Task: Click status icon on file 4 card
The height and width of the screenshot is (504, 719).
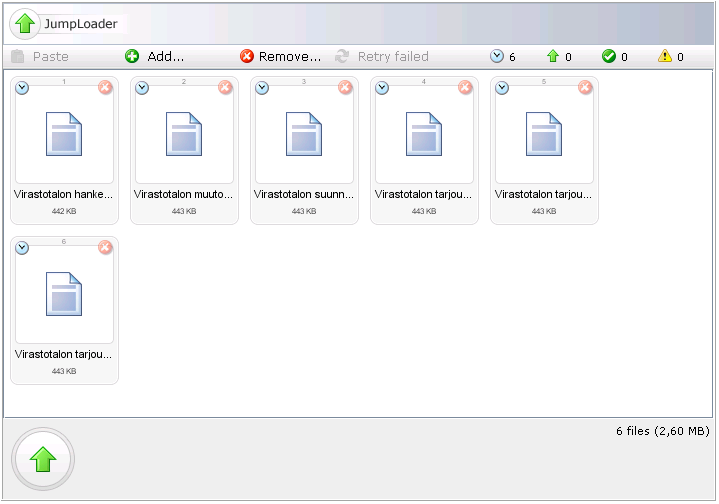Action: pyautogui.click(x=382, y=88)
